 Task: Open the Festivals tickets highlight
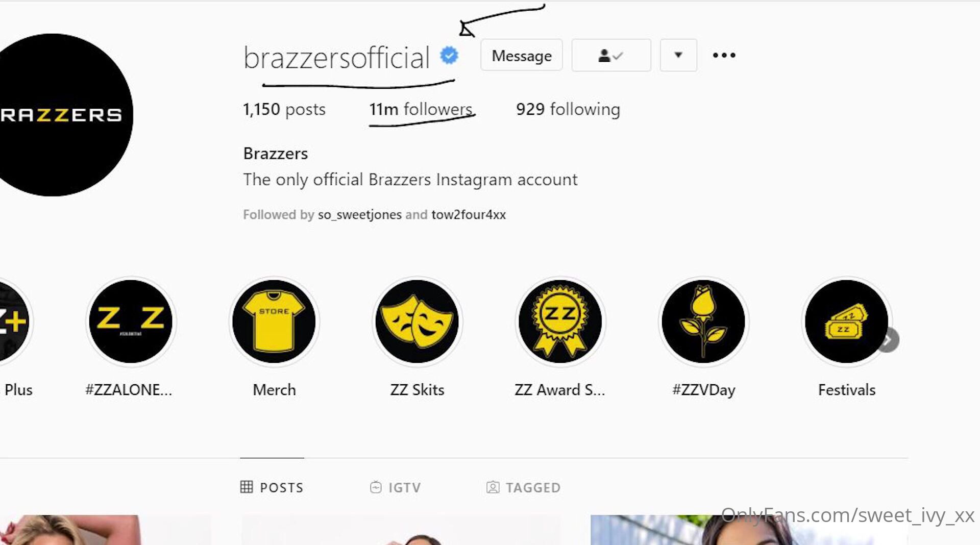[846, 321]
